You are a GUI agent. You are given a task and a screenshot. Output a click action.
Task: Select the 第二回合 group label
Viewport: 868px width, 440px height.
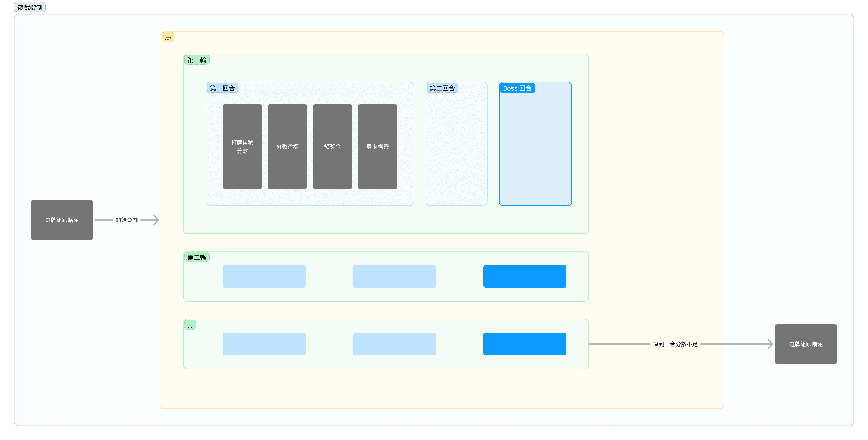pos(442,88)
